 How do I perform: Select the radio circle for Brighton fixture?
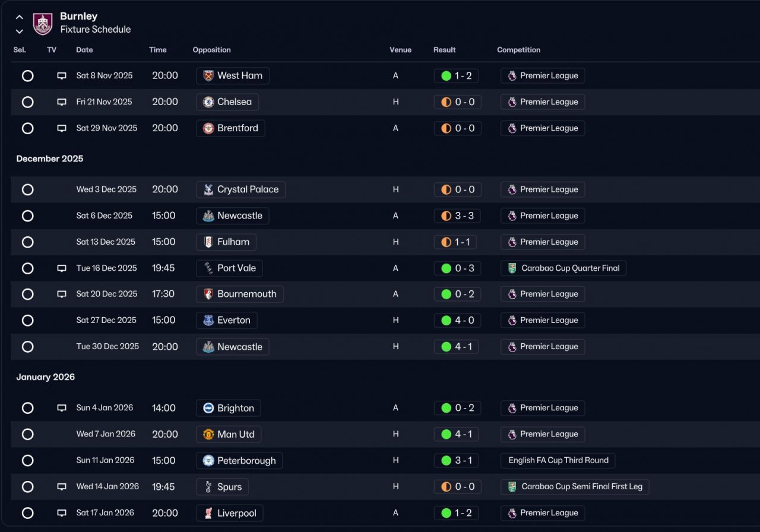27,408
